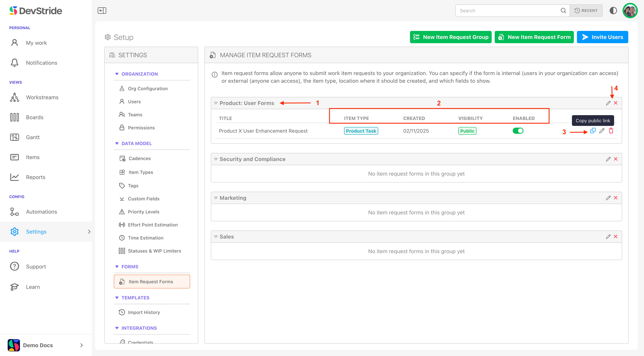
Task: Click the copy public link icon
Action: coord(593,131)
